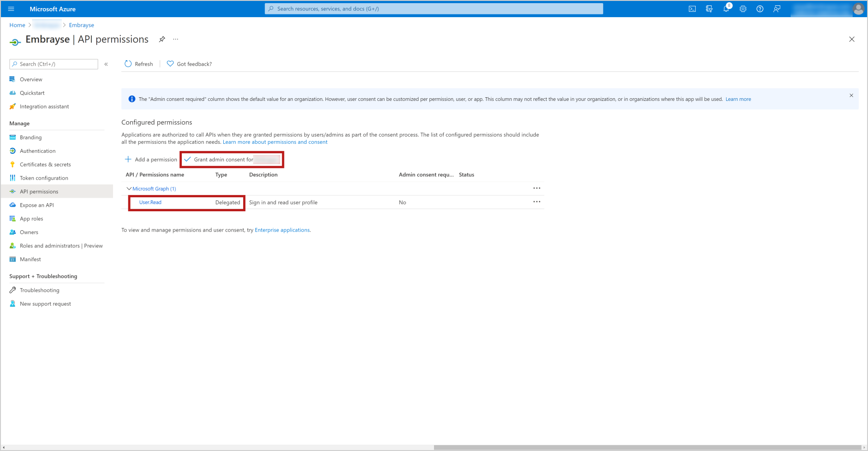This screenshot has width=868, height=451.
Task: Open ellipsis menu for Microsoft Graph row
Action: (x=537, y=188)
